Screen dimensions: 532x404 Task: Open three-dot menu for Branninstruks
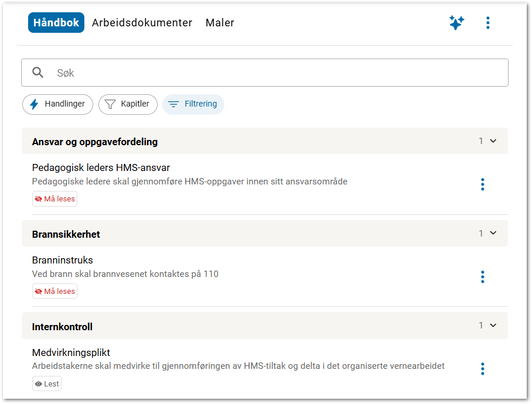click(x=482, y=276)
